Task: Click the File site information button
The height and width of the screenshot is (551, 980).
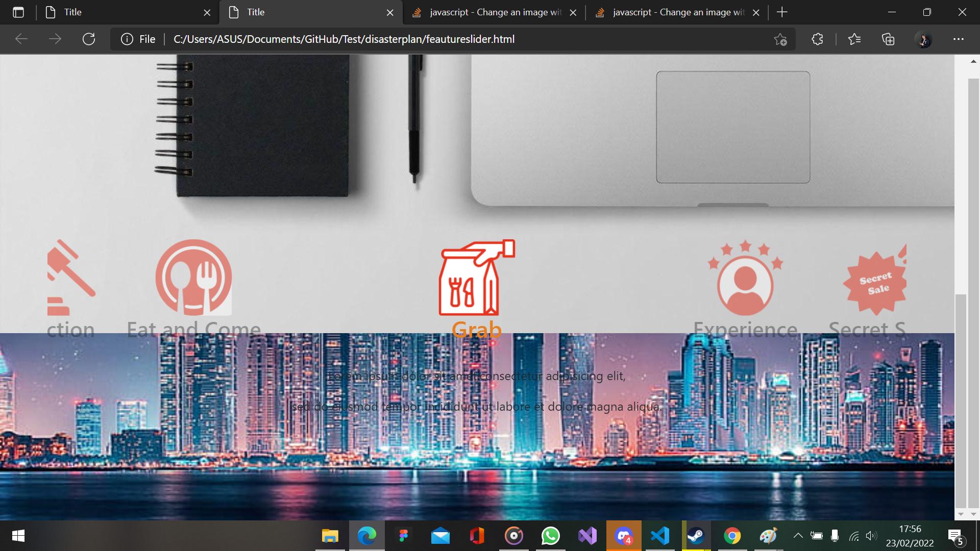Action: click(138, 39)
